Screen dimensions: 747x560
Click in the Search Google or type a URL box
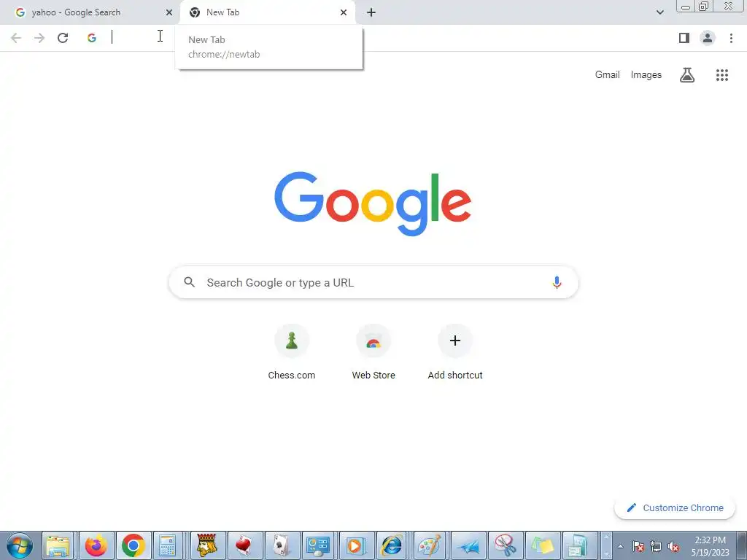[x=373, y=282]
